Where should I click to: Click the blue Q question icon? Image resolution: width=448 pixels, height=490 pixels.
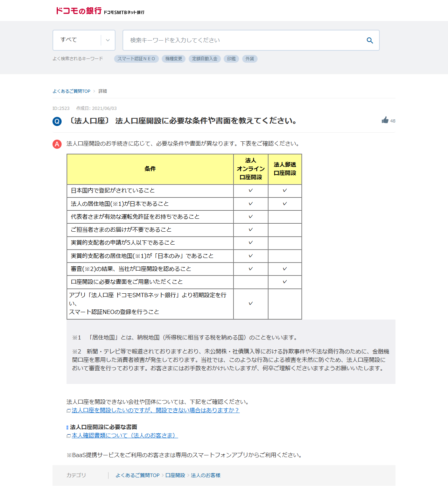click(57, 121)
